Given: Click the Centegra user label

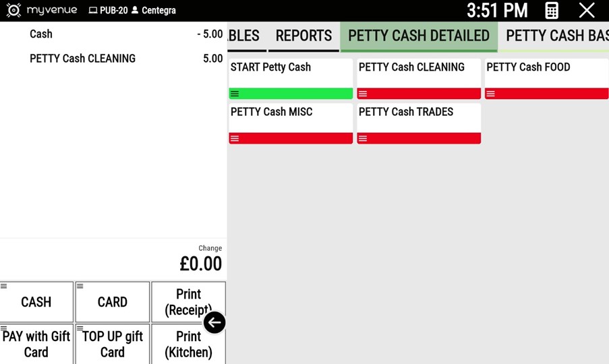Looking at the screenshot, I should coord(158,11).
